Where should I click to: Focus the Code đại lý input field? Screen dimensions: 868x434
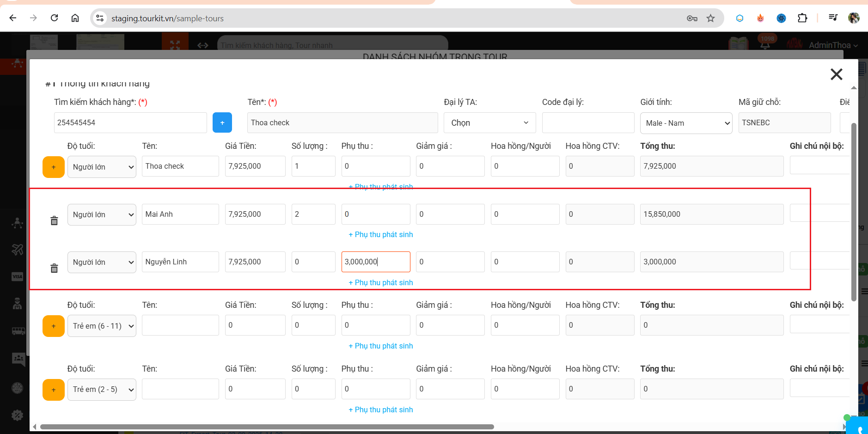pyautogui.click(x=588, y=122)
